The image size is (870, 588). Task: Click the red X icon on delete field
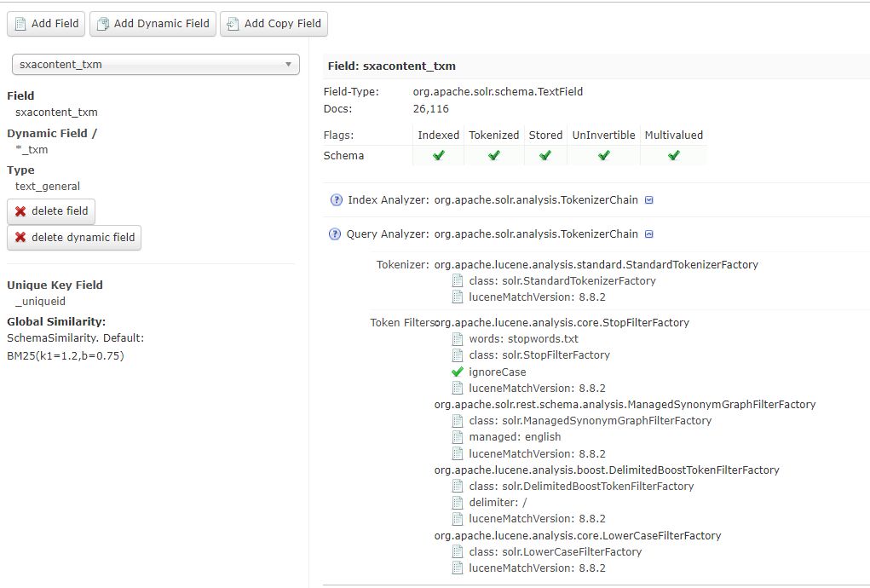(x=20, y=211)
